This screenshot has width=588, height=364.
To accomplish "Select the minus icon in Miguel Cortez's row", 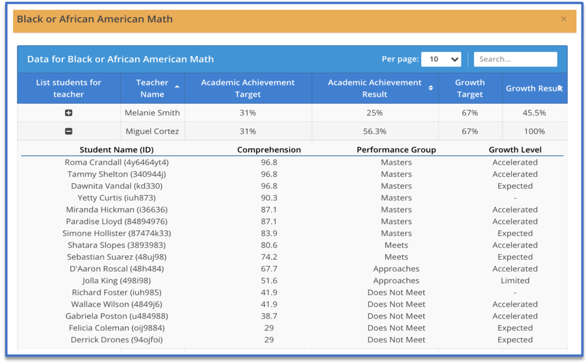I will pos(69,131).
